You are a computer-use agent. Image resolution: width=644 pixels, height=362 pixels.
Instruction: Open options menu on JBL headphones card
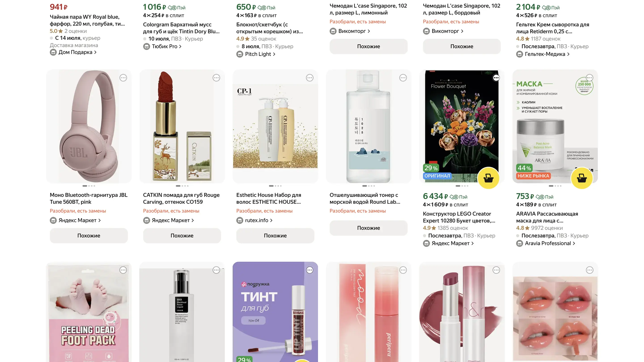coord(123,78)
